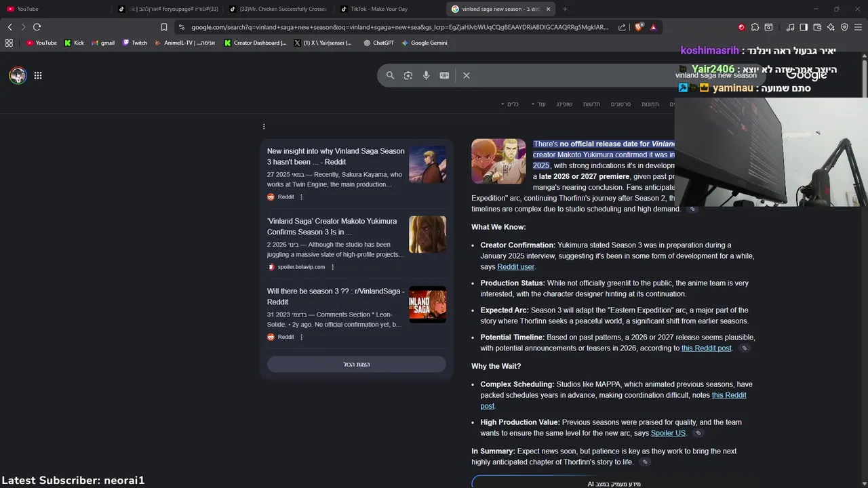
Task: Click the הצגת הכול show all button
Action: (356, 365)
